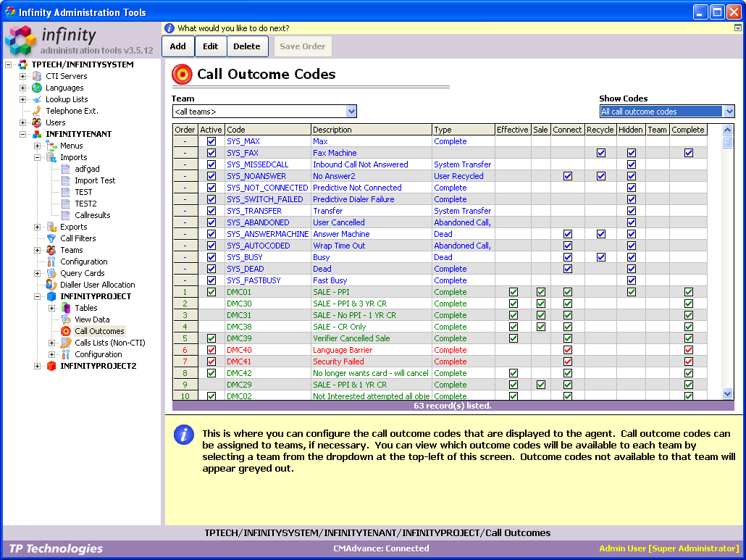The image size is (746, 560).
Task: Toggle Connect checkbox for SYS_NOANSWER row
Action: [568, 176]
